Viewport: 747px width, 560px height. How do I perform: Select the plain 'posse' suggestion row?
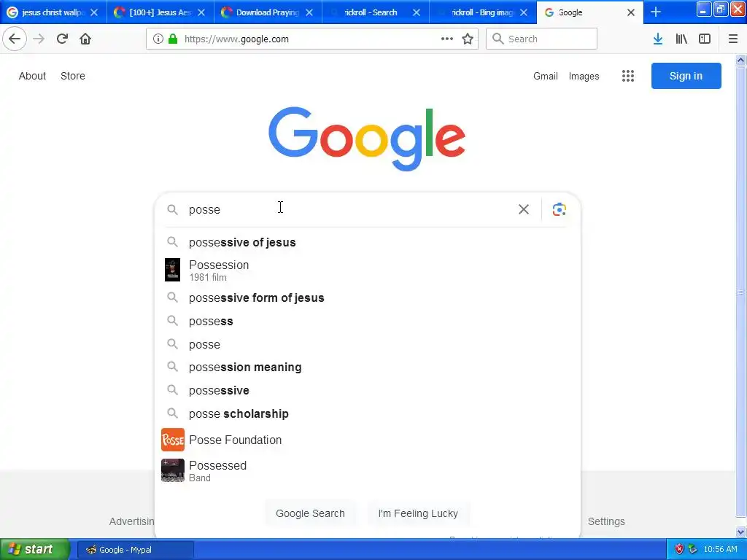click(x=368, y=344)
